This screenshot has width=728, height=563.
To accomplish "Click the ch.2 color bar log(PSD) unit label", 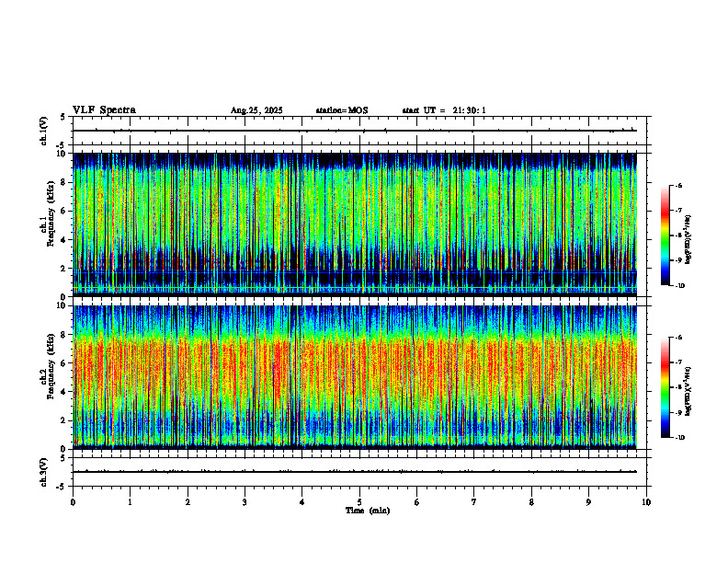I will (x=688, y=392).
